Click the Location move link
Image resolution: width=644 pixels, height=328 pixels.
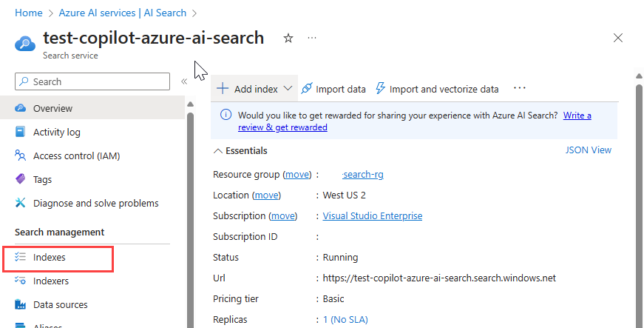click(267, 195)
